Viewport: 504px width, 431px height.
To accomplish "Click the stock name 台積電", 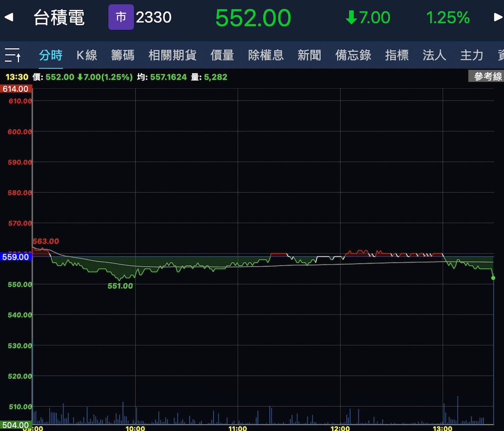I will point(59,17).
